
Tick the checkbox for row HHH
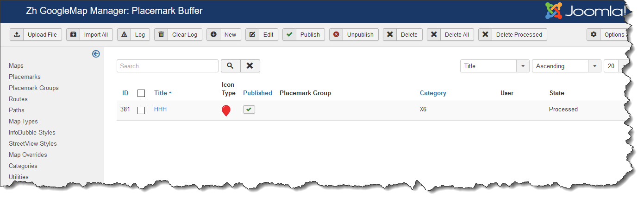click(141, 110)
